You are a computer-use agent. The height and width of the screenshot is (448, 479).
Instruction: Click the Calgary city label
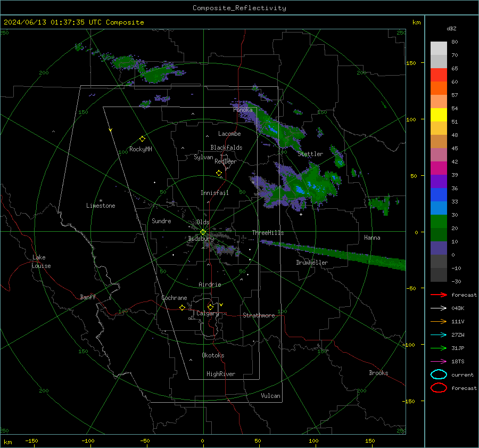208,313
